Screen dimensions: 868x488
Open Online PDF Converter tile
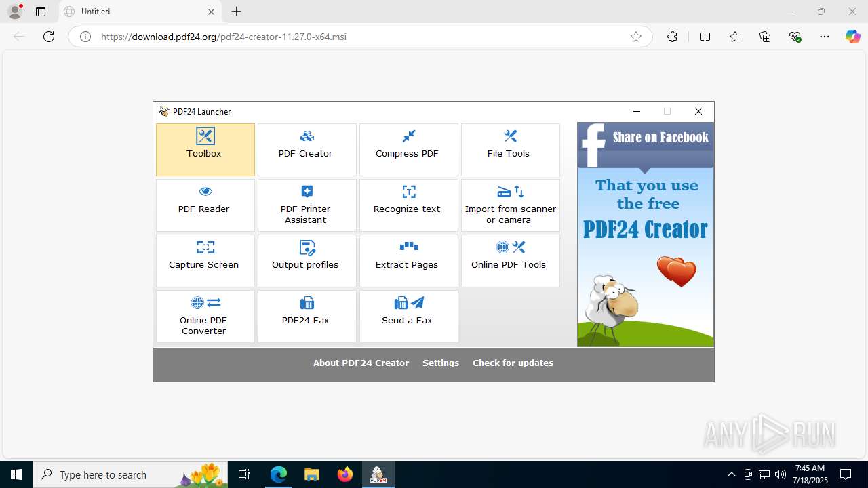[x=205, y=317]
